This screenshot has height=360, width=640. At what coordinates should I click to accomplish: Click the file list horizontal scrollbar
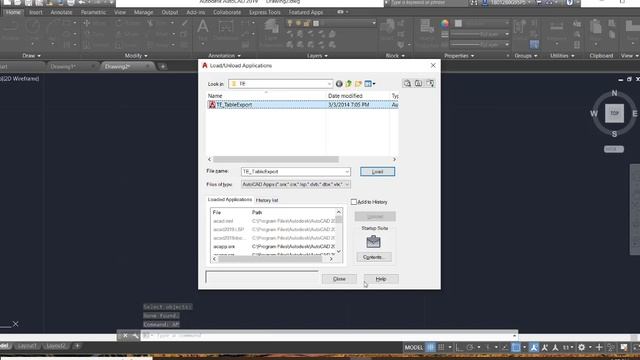click(x=276, y=159)
